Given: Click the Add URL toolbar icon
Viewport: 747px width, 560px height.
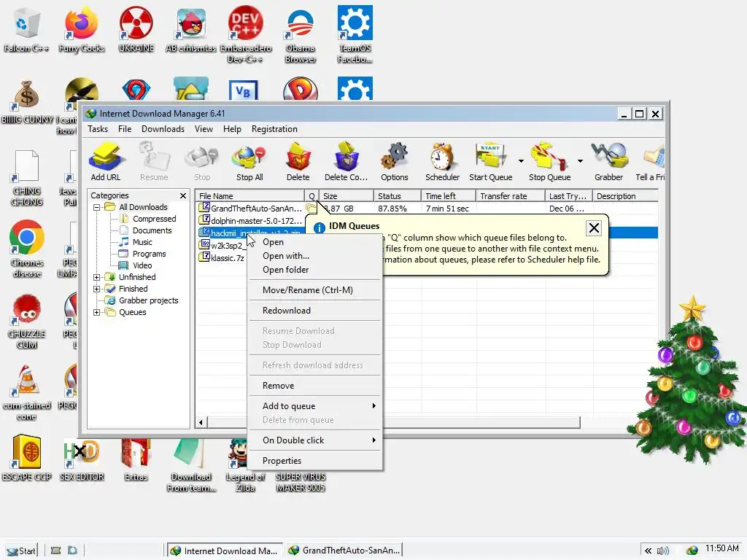Looking at the screenshot, I should click(x=106, y=162).
